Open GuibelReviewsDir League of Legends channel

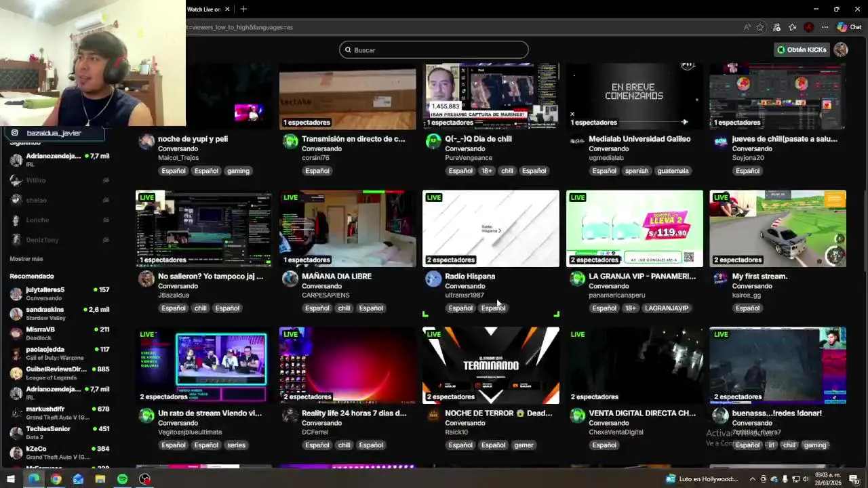pyautogui.click(x=59, y=373)
